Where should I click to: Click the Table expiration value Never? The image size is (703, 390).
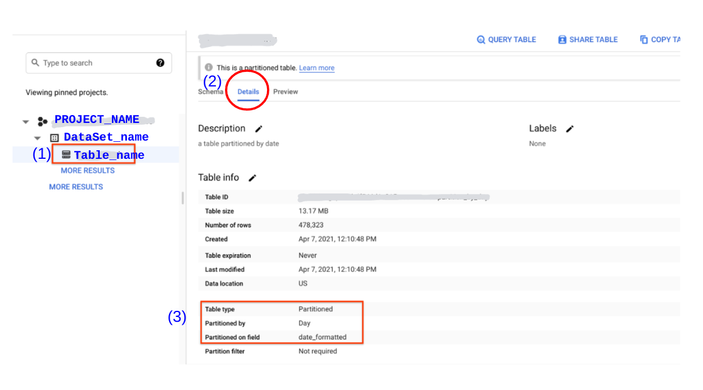[308, 256]
